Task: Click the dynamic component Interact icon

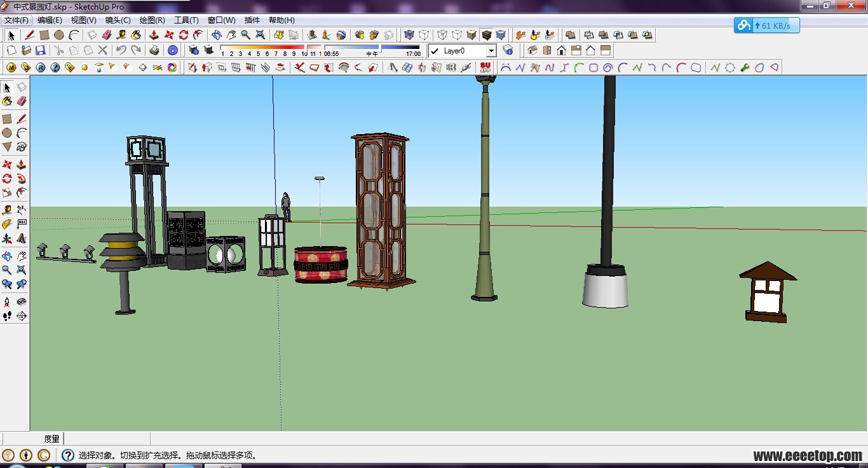Action: pyautogui.click(x=520, y=35)
